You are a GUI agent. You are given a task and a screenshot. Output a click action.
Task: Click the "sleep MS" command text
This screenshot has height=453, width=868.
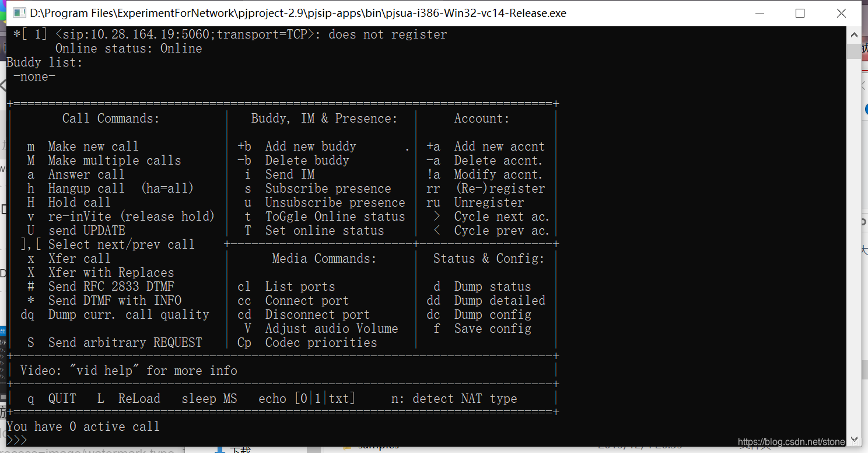209,399
